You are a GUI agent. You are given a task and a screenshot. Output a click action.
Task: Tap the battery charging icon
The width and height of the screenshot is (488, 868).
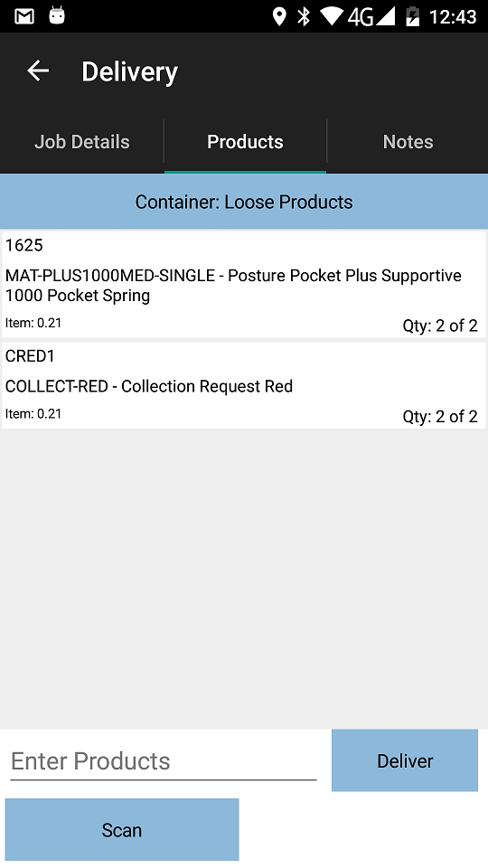coord(412,16)
